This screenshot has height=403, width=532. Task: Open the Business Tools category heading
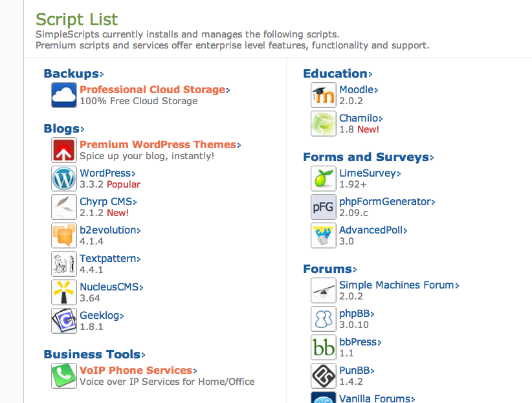[x=94, y=354]
